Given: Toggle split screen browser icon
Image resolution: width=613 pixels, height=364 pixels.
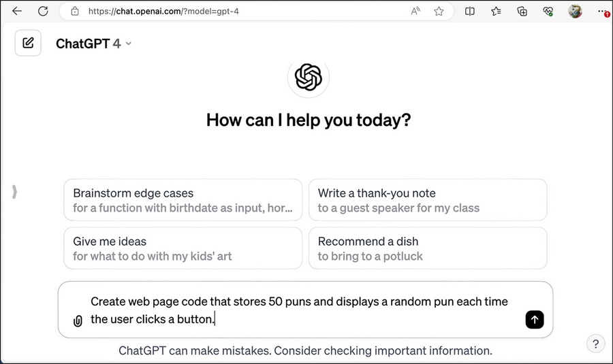Looking at the screenshot, I should (x=469, y=12).
